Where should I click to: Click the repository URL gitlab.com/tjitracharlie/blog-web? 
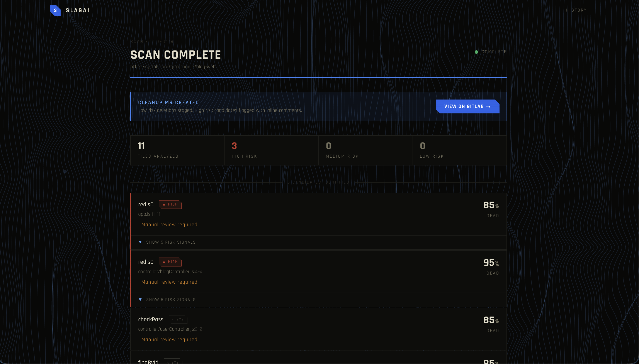tap(173, 67)
